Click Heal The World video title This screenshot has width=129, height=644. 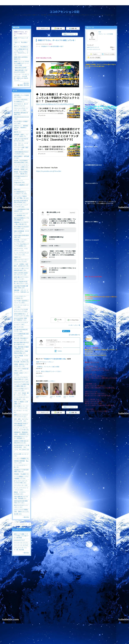(x=90, y=105)
